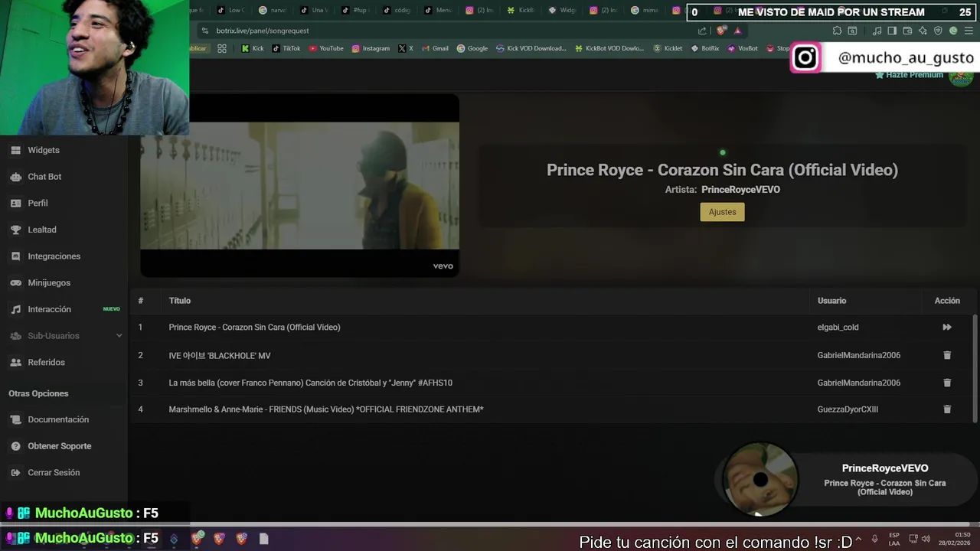Click the Perfil ID-card icon
The width and height of the screenshot is (980, 551).
[x=15, y=203]
